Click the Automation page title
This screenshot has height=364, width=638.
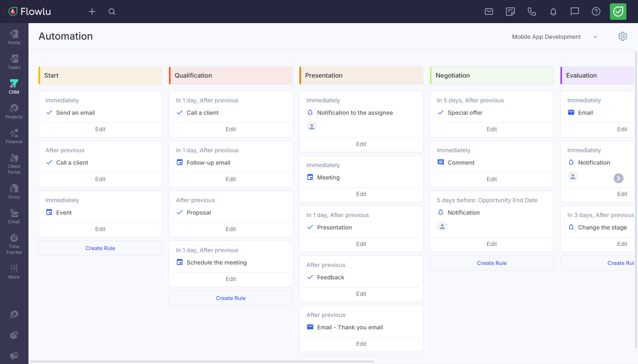66,36
